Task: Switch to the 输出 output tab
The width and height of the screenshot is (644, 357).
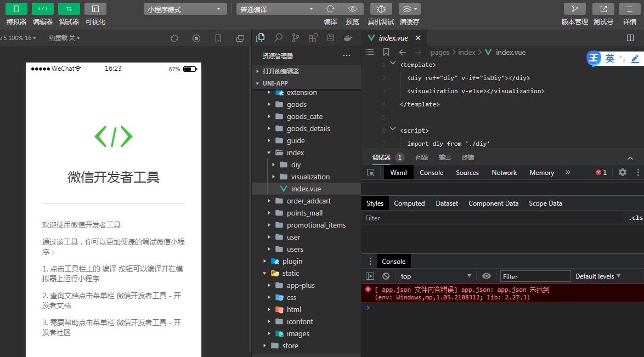Action: tap(445, 157)
